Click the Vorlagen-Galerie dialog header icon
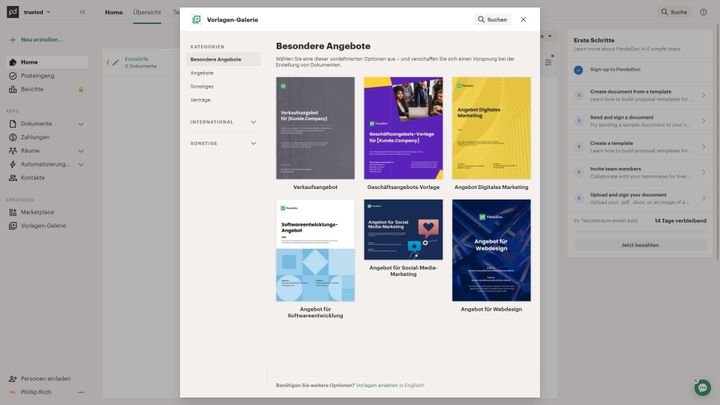This screenshot has height=405, width=720. [x=197, y=19]
